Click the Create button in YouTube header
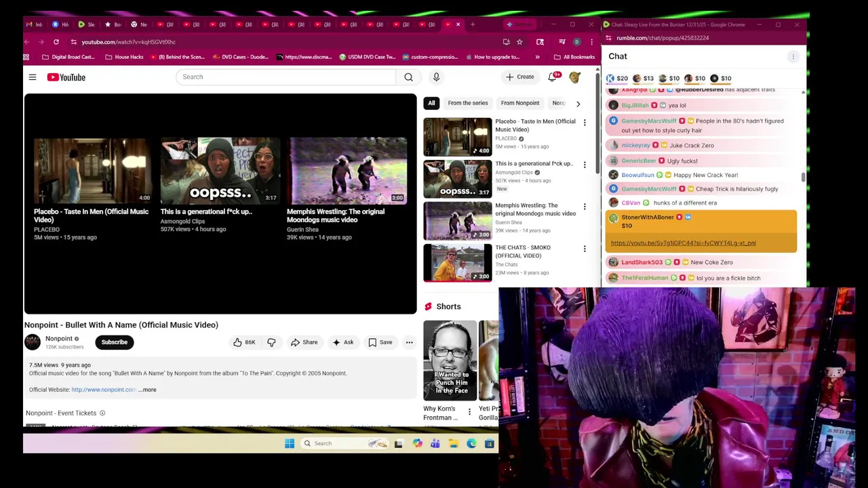868x488 pixels. pos(519,77)
